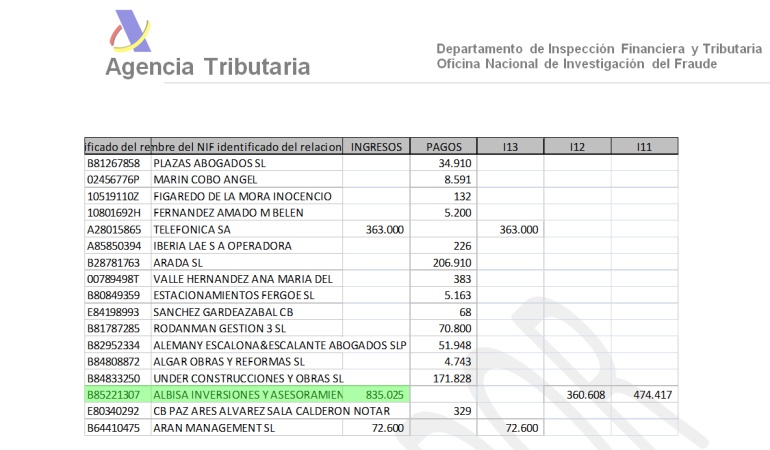
Task: Click the pagos value 34.910
Action: 455,163
